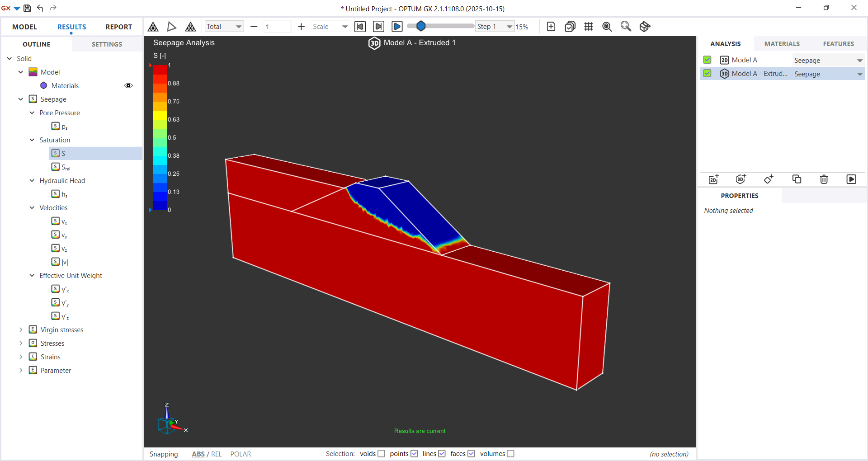Jump to the first step playback button
The image size is (868, 461).
[x=360, y=27]
